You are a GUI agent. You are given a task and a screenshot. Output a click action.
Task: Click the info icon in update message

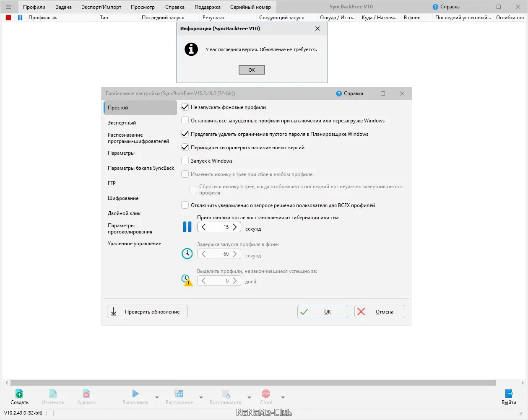191,49
